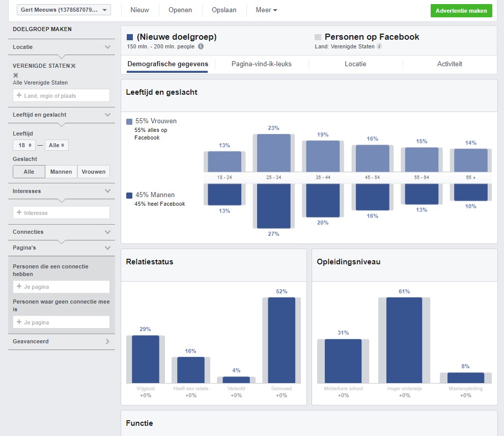Image resolution: width=504 pixels, height=436 pixels.
Task: Click the gray Personen op Facebook legend square
Action: tap(318, 37)
